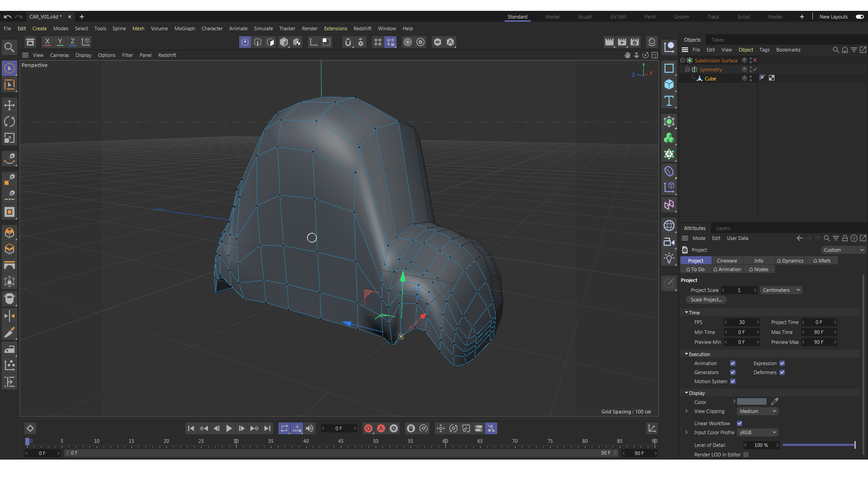868x488 pixels.
Task: Click the Scale Project... button
Action: [706, 300]
